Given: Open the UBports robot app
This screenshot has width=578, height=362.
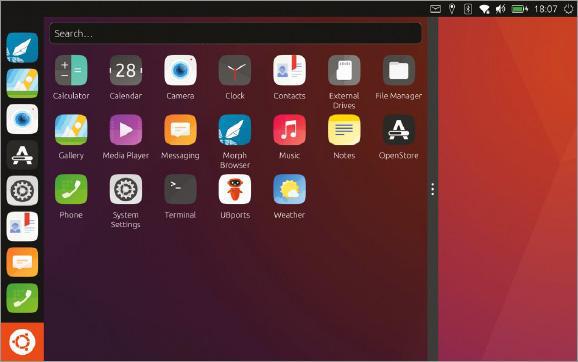Looking at the screenshot, I should pos(235,189).
